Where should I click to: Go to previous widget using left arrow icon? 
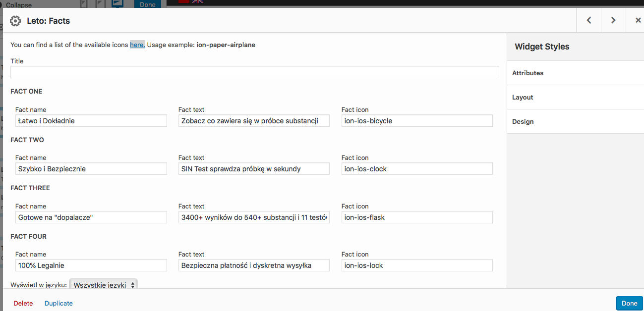point(588,20)
